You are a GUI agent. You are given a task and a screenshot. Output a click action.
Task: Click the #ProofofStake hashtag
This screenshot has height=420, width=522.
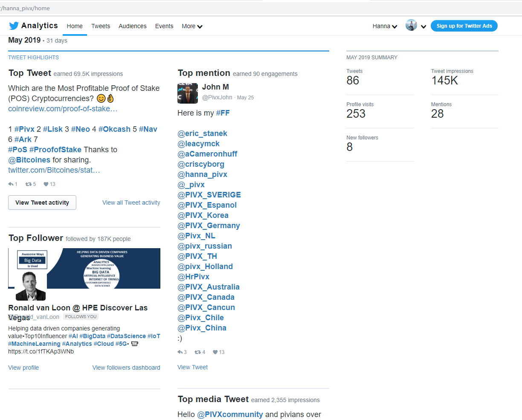pos(55,150)
